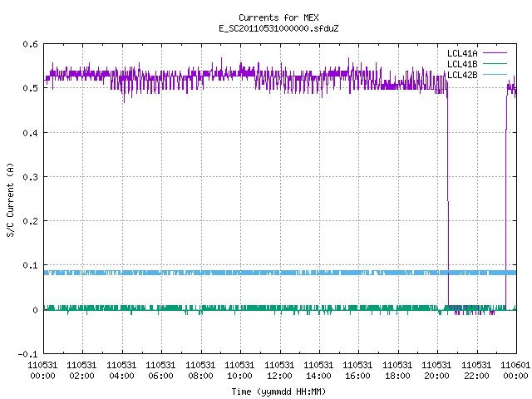Click the 110531 14:00 time tick label
Image resolution: width=532 pixels, height=399 pixels.
coord(318,370)
